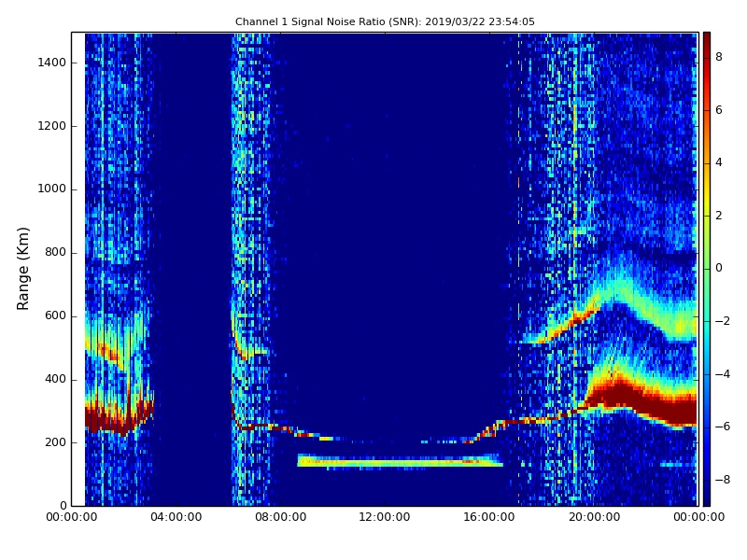Click the colorbar label 8
Viewport: 747px width, 560px height.
click(x=719, y=57)
